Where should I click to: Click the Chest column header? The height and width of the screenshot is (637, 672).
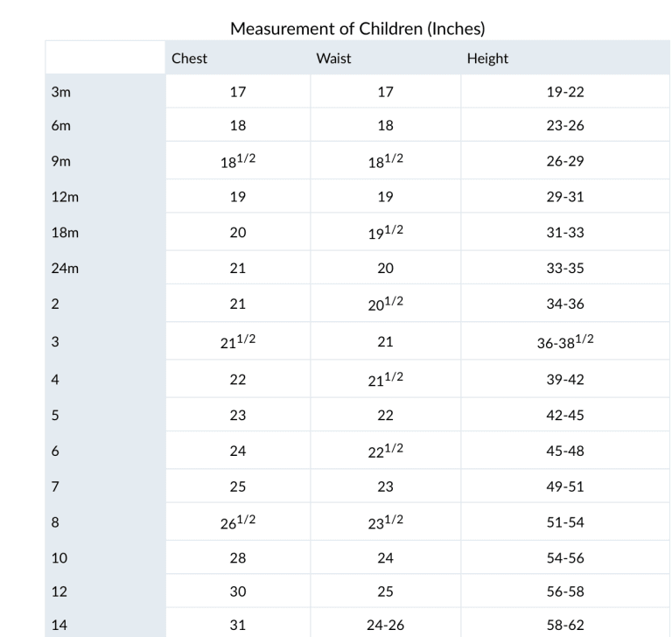click(x=189, y=59)
